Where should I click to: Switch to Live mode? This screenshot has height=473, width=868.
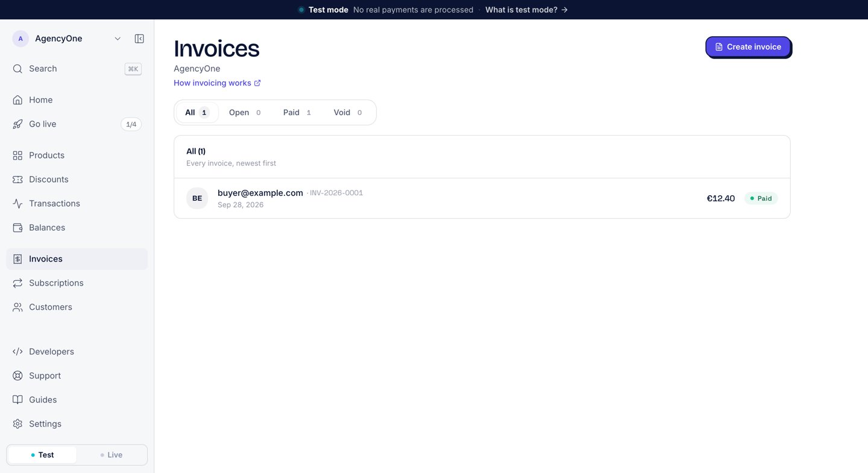(x=112, y=455)
